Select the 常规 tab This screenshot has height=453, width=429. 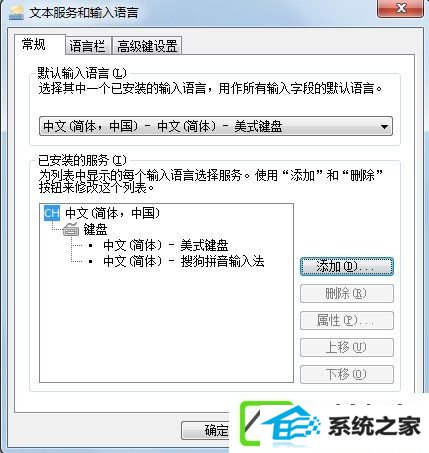tap(34, 44)
